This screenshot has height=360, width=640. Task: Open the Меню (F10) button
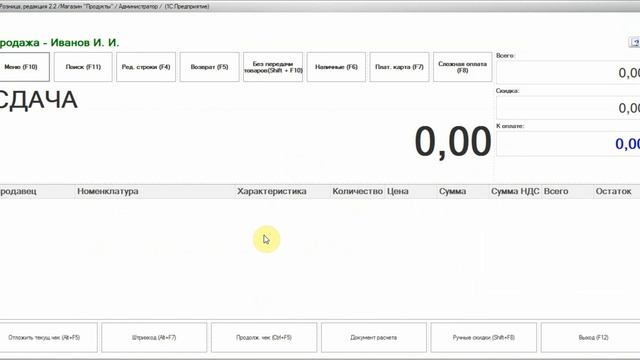pos(24,67)
